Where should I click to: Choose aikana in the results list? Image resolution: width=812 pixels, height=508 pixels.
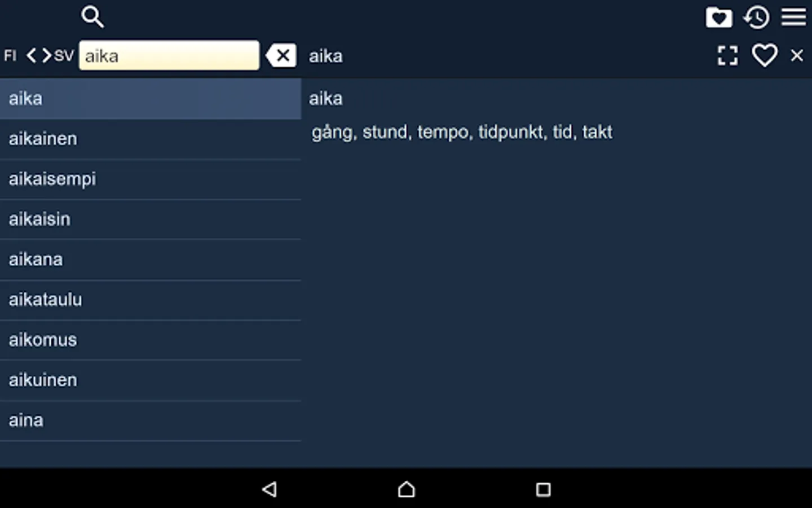[150, 260]
